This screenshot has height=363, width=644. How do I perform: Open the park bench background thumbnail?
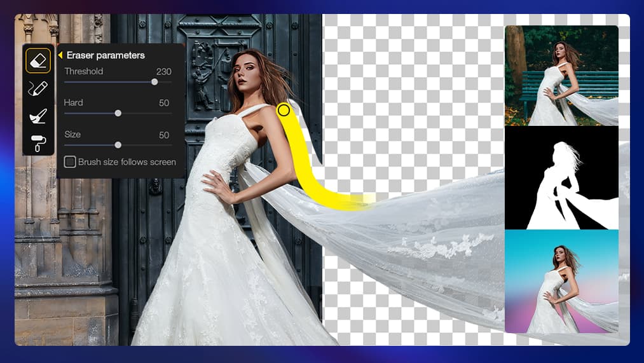pos(561,76)
